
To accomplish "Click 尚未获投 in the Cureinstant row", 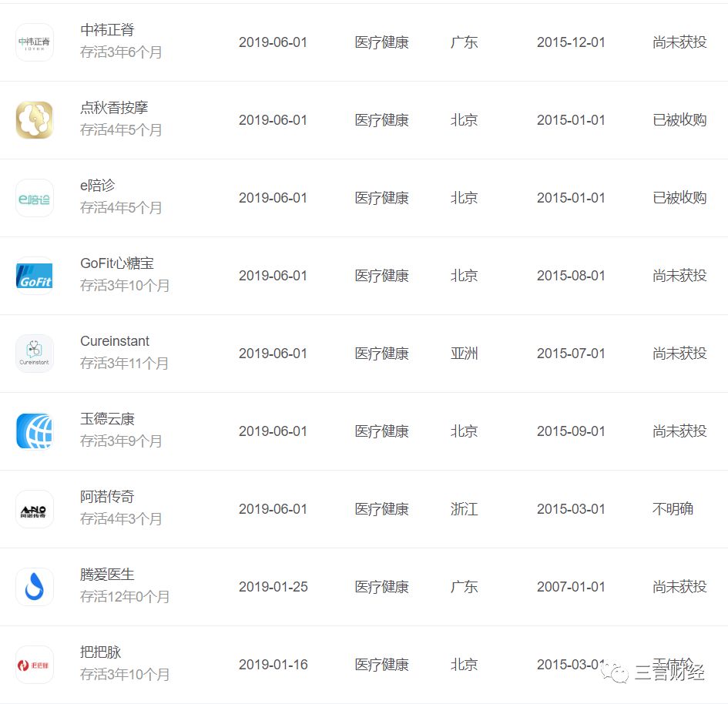I will coord(679,354).
